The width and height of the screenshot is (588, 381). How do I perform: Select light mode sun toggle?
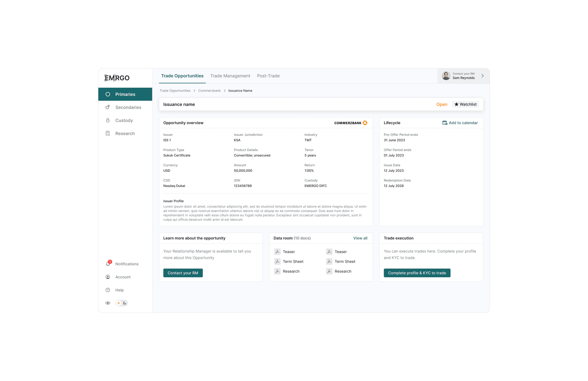pos(119,303)
